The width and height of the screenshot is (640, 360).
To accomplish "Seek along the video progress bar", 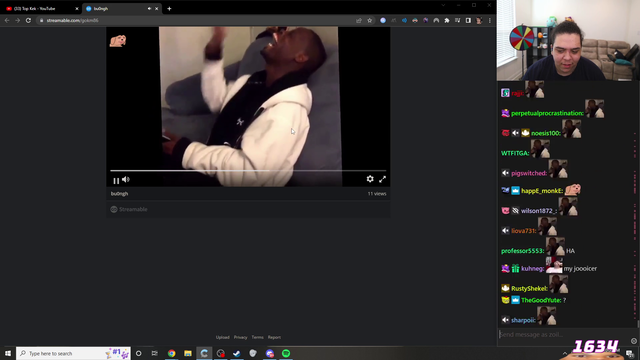I will [x=248, y=171].
